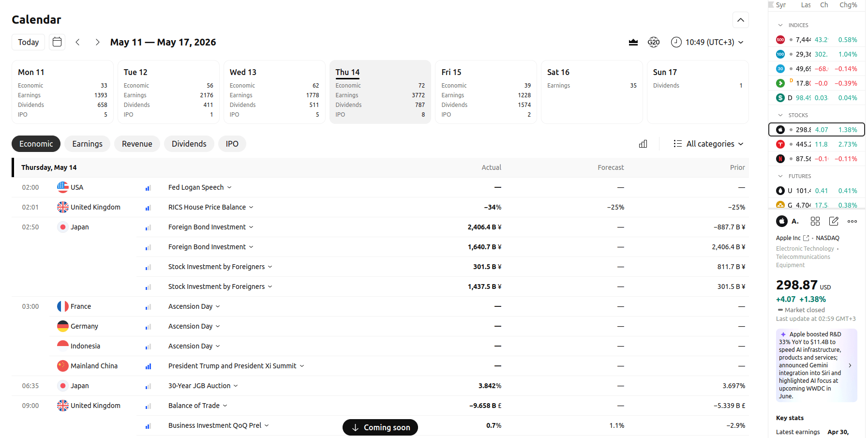The width and height of the screenshot is (868, 438).
Task: Click the Actual column header
Action: click(x=492, y=167)
